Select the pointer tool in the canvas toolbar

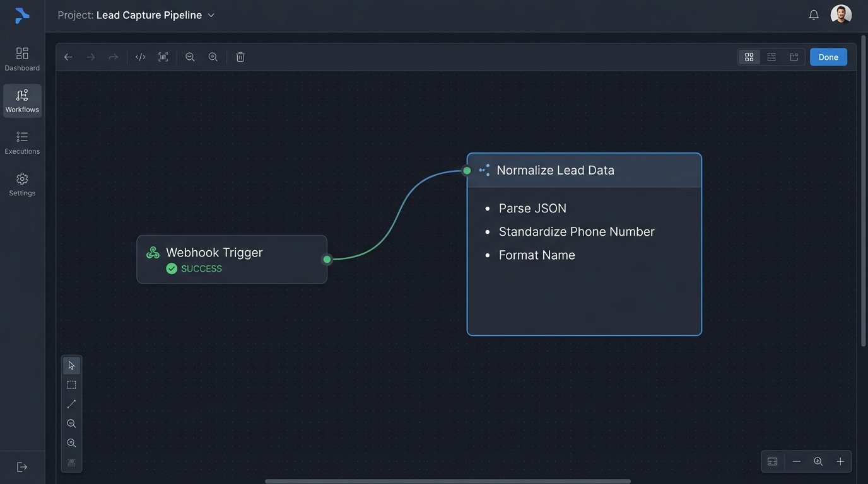click(x=71, y=365)
